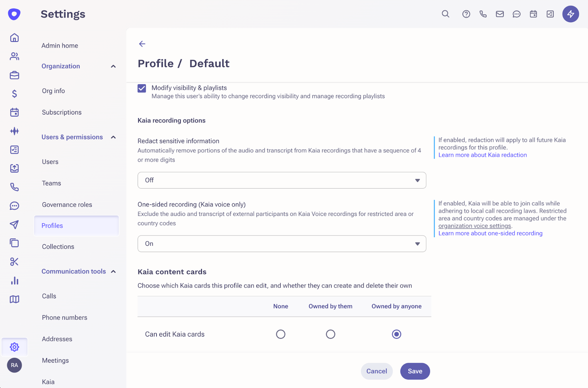Open the search icon in top bar

pyautogui.click(x=445, y=14)
